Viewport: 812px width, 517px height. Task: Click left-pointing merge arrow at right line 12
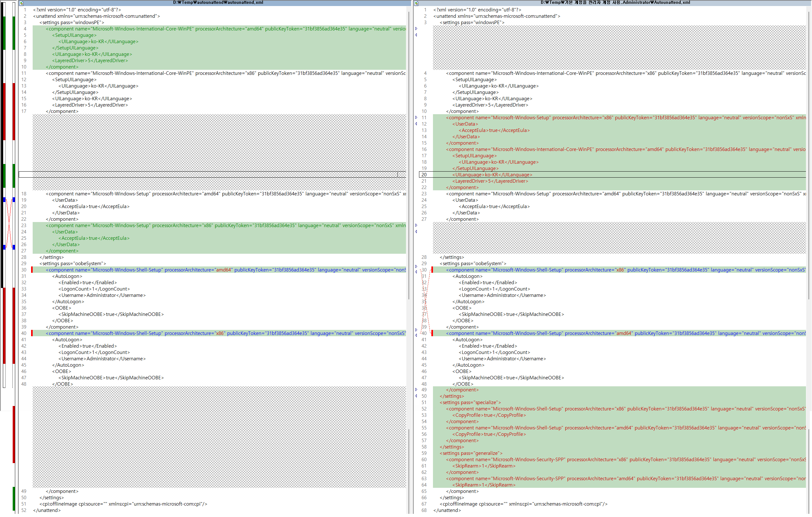(416, 124)
